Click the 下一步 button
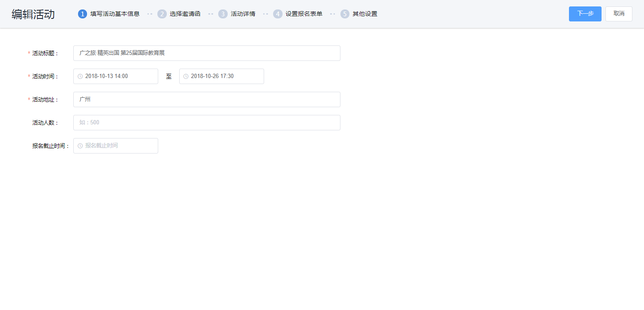 pyautogui.click(x=585, y=14)
